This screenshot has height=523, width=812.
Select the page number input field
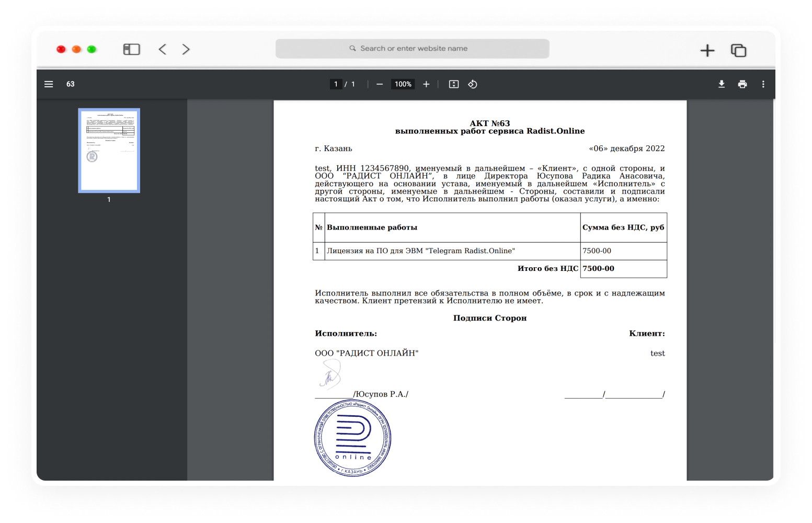(336, 84)
